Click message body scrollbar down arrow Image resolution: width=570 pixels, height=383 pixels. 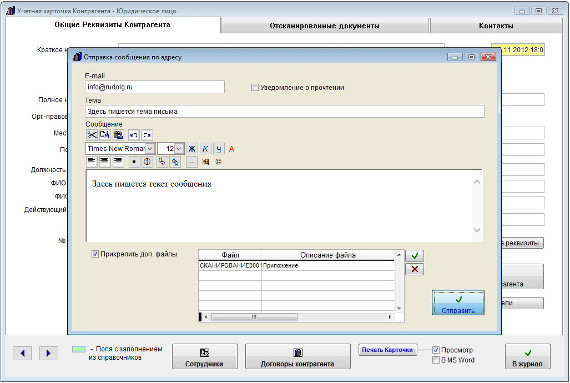[477, 230]
